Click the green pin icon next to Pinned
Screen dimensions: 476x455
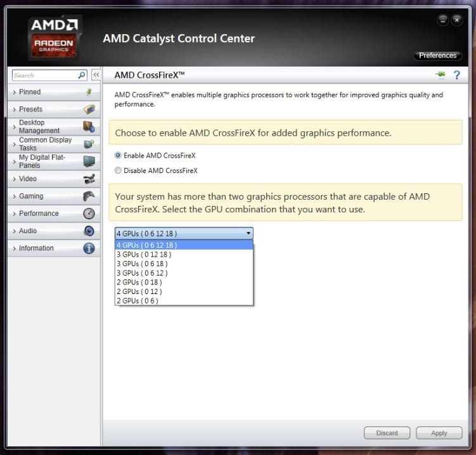89,92
